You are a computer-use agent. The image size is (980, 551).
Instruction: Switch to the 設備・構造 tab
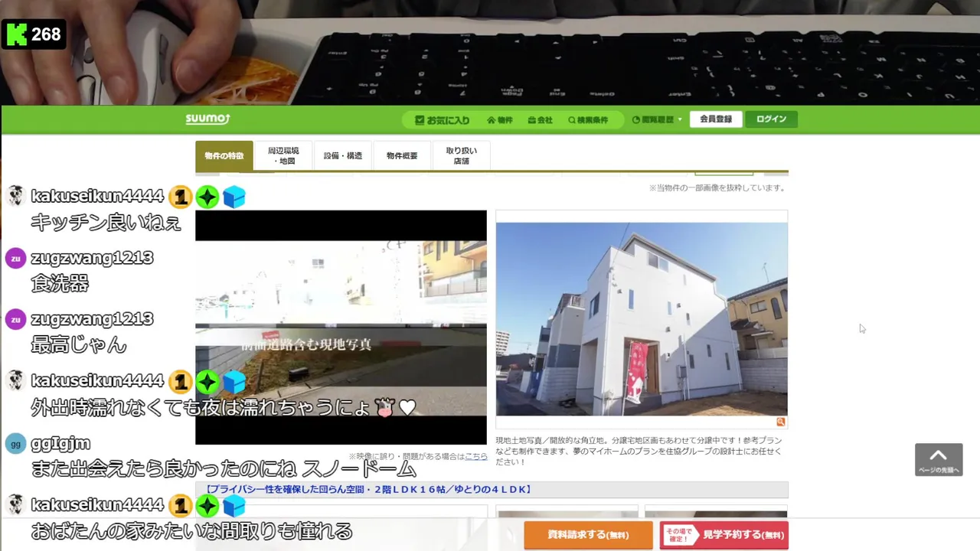pyautogui.click(x=342, y=156)
